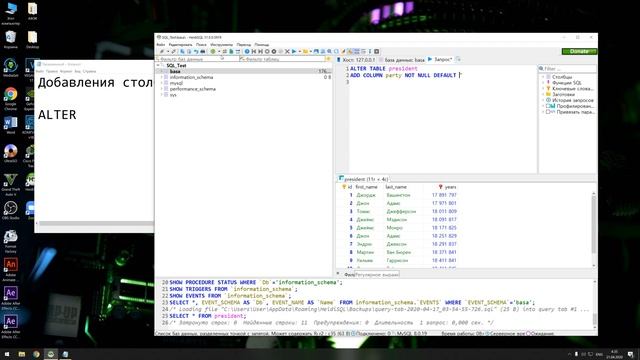640x360 pixels.
Task: Click the red X cancel icon in toolbar
Action: coord(287,51)
